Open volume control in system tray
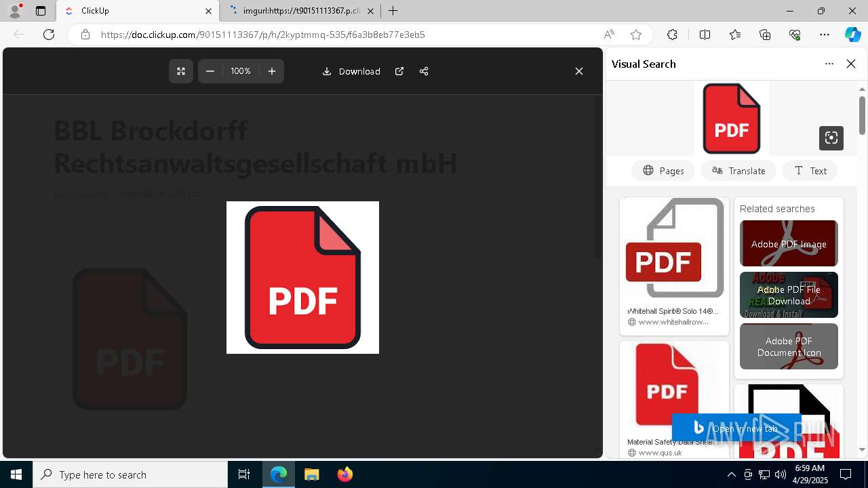868x488 pixels. pos(781,474)
